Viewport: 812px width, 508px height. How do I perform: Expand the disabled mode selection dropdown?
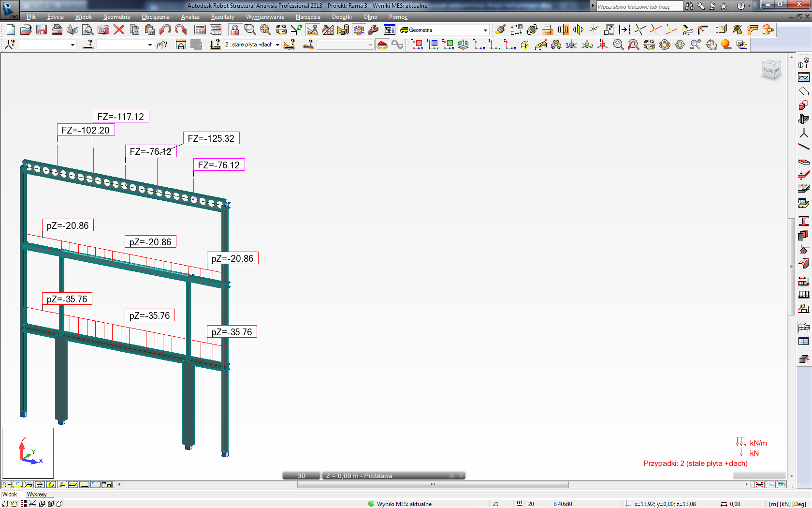coord(370,45)
